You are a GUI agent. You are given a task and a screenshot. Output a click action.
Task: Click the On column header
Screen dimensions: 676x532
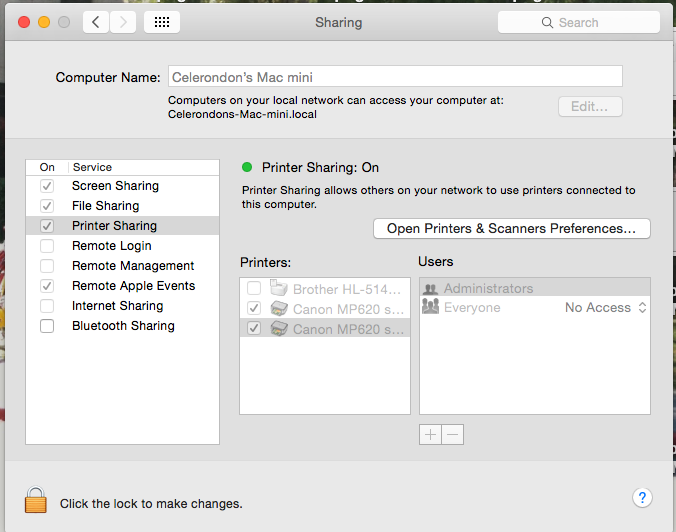coord(47,167)
